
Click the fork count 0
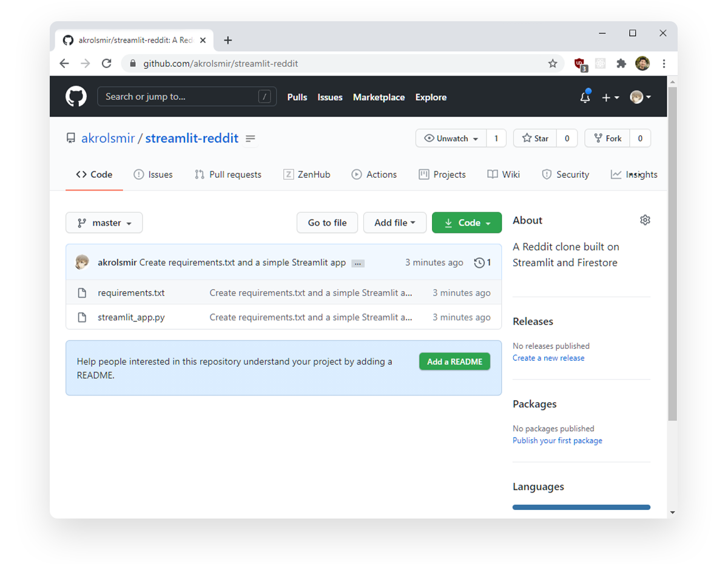640,138
